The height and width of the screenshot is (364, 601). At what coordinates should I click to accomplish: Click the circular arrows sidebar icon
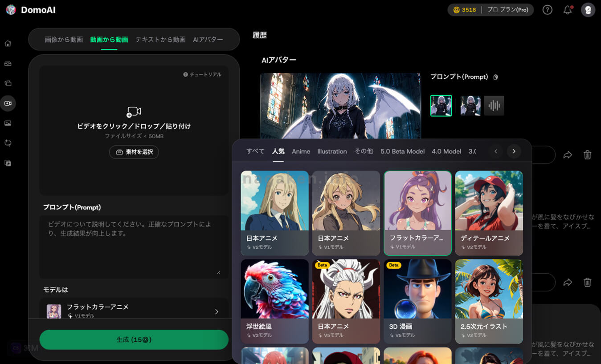pyautogui.click(x=8, y=143)
